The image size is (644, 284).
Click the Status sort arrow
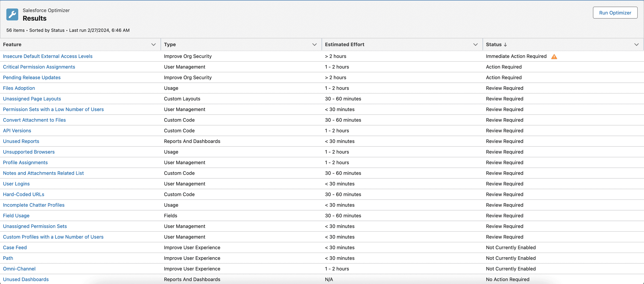click(x=506, y=44)
